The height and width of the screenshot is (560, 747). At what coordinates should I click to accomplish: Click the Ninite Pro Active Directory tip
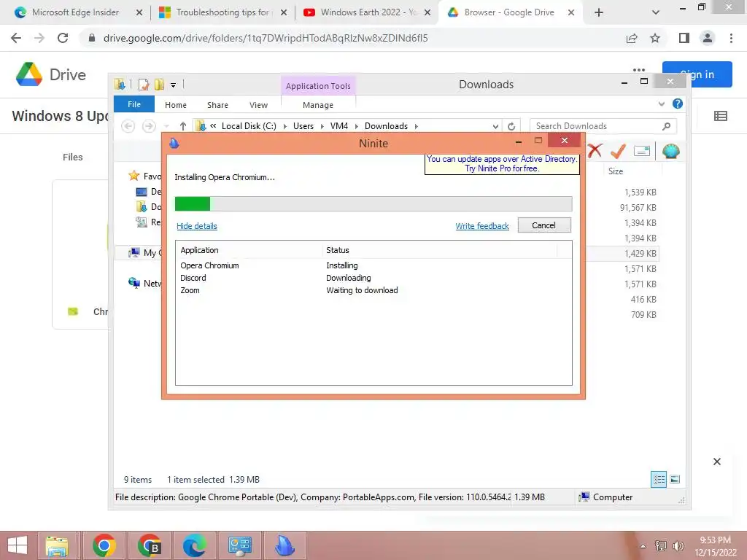(502, 164)
